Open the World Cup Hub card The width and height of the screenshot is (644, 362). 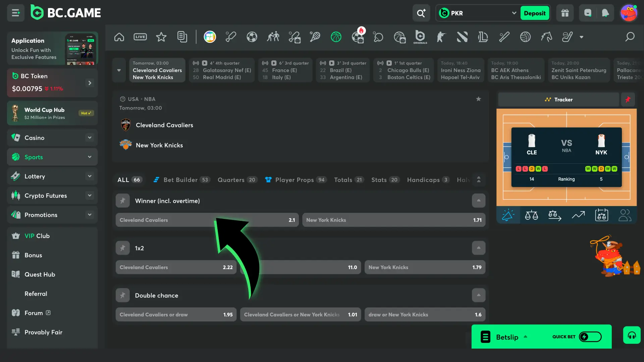pyautogui.click(x=52, y=113)
